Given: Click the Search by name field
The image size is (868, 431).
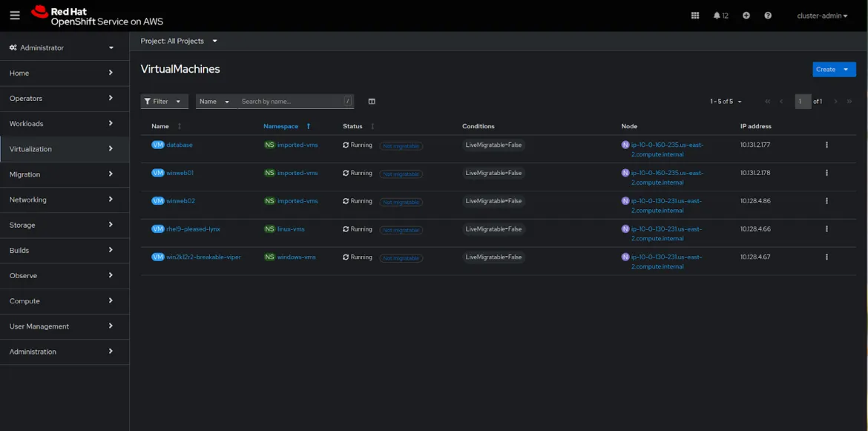Looking at the screenshot, I should pos(292,101).
